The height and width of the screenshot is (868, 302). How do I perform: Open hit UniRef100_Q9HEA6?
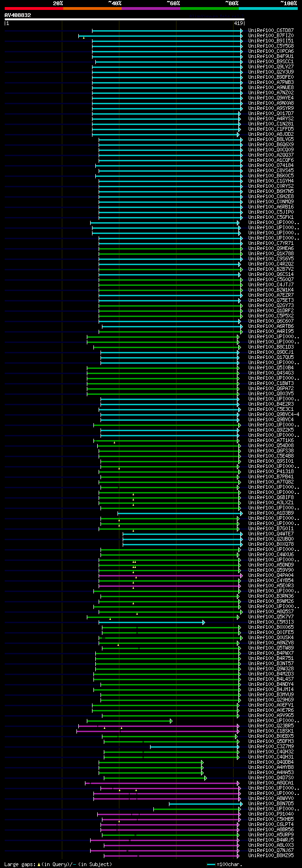pyautogui.click(x=271, y=249)
